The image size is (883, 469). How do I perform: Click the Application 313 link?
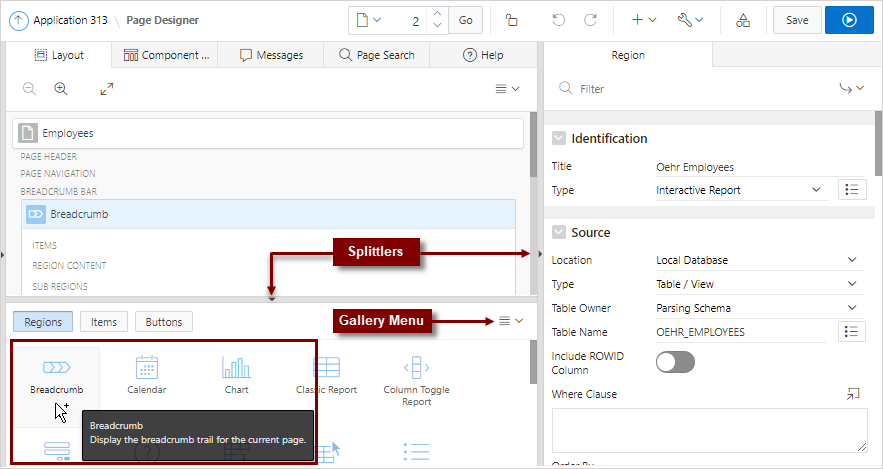pyautogui.click(x=70, y=20)
